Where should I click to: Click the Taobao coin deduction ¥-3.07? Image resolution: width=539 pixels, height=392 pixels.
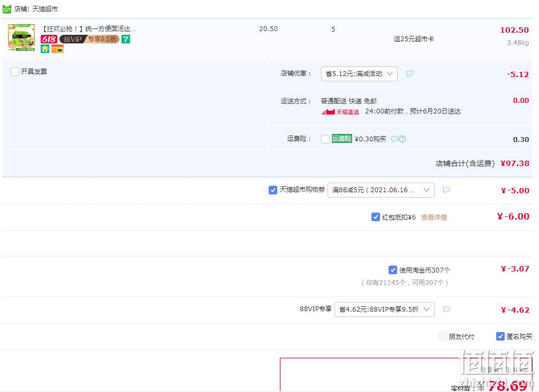click(x=514, y=269)
